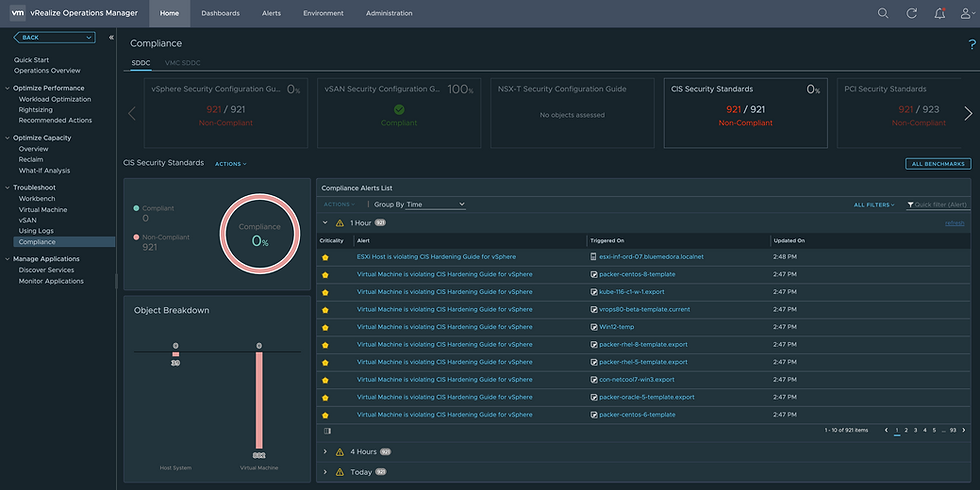Go to alerts page 2
980x490 pixels.
[906, 430]
